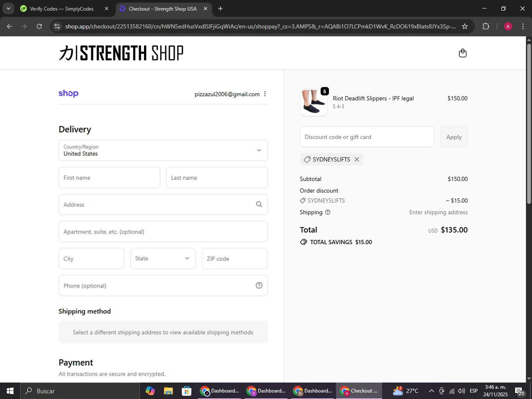This screenshot has width=532, height=399.
Task: Click the ZIP code field
Action: point(234,259)
